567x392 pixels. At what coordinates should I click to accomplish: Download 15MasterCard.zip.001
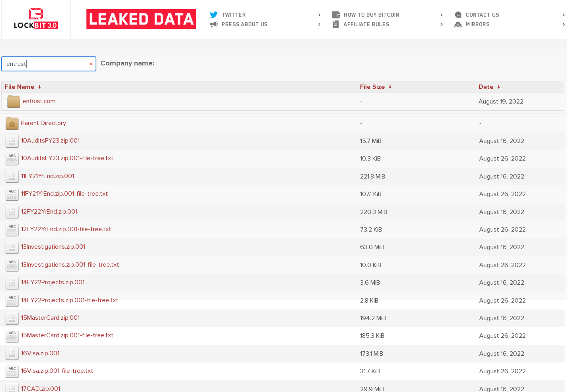[50, 318]
